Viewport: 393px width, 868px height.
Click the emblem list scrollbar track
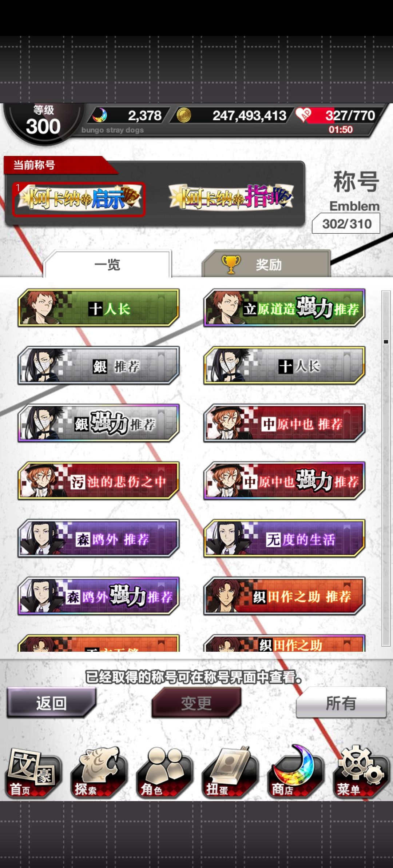(386, 468)
